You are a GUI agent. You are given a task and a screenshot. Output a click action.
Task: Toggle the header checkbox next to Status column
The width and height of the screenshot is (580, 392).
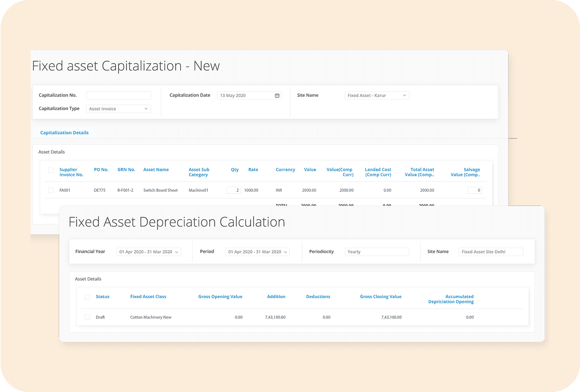tap(87, 297)
